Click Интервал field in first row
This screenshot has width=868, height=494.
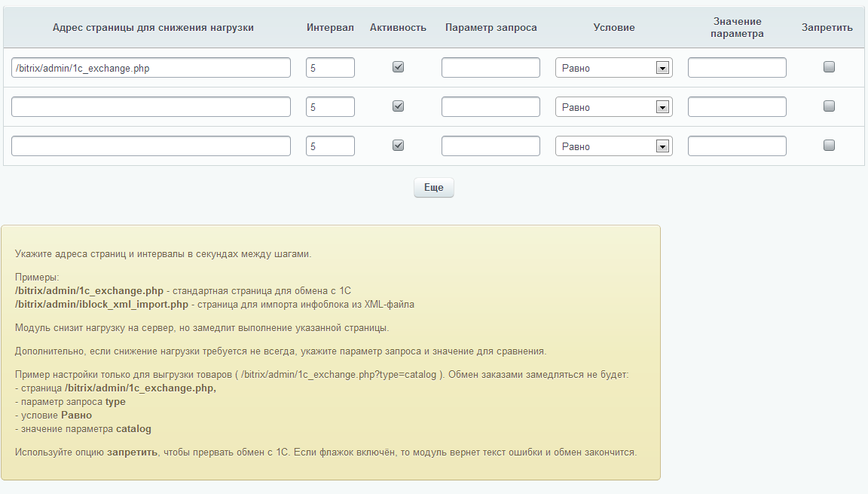(x=330, y=68)
